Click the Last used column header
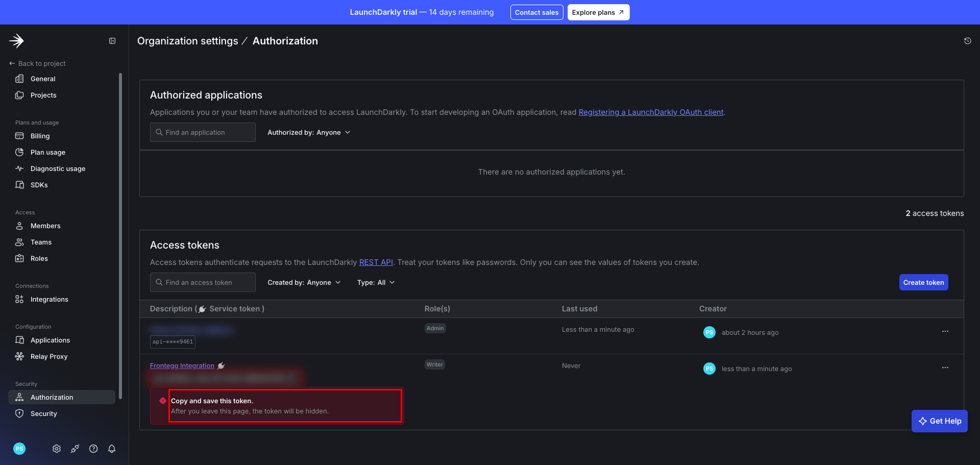 coord(580,309)
